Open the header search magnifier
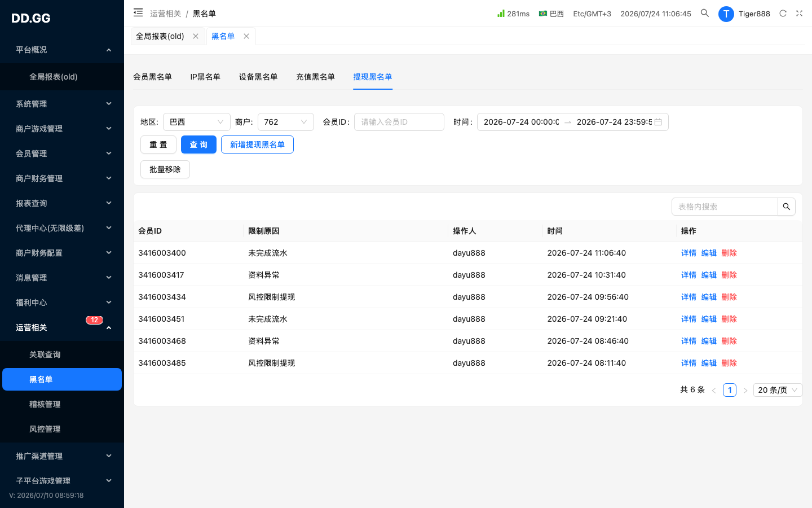This screenshot has width=812, height=508. click(x=705, y=13)
